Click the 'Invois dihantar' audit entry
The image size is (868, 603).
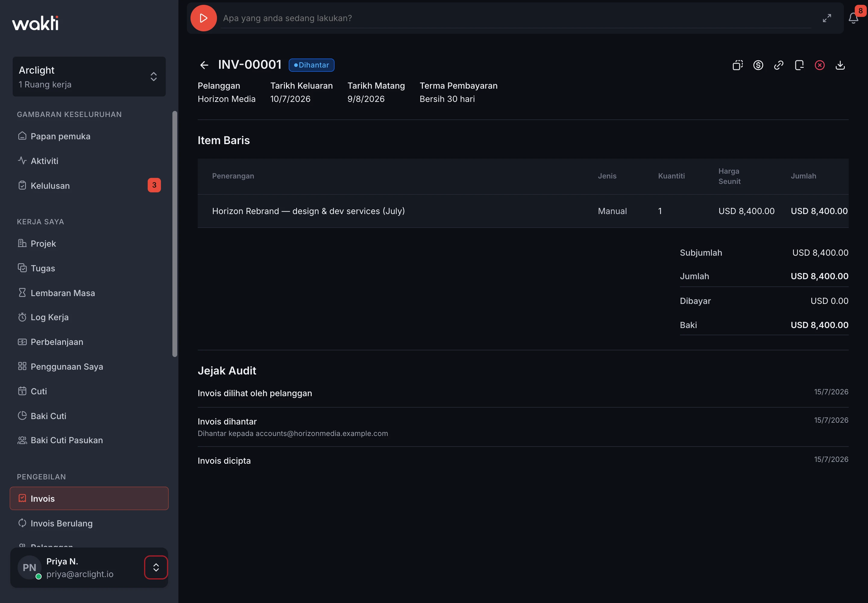coord(523,427)
